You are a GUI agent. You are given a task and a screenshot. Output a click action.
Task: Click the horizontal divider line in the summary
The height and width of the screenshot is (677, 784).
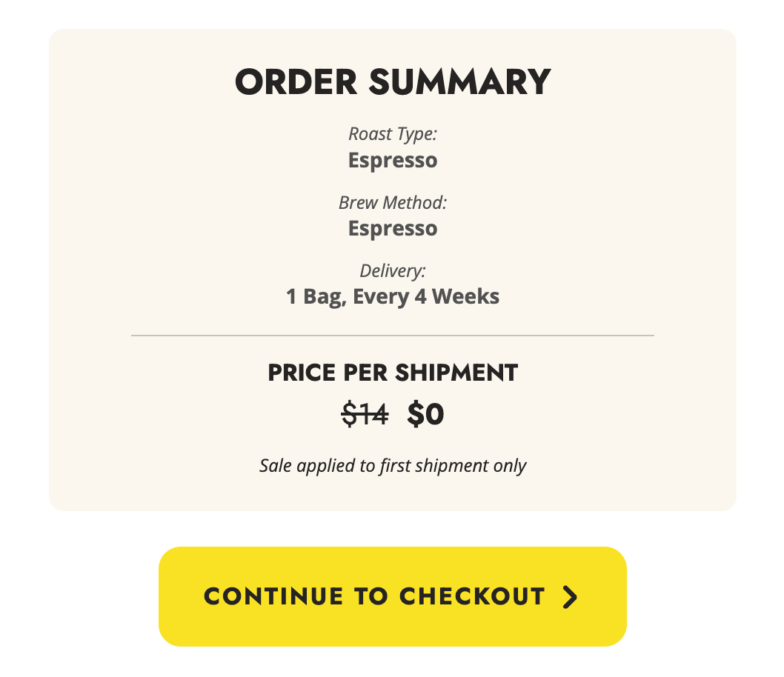point(393,336)
